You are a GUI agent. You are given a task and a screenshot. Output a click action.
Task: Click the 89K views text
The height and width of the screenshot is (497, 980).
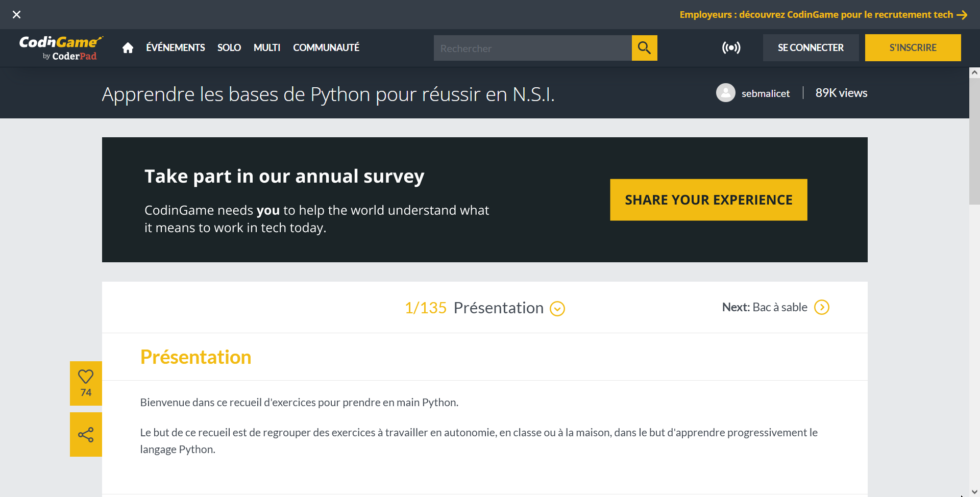841,93
